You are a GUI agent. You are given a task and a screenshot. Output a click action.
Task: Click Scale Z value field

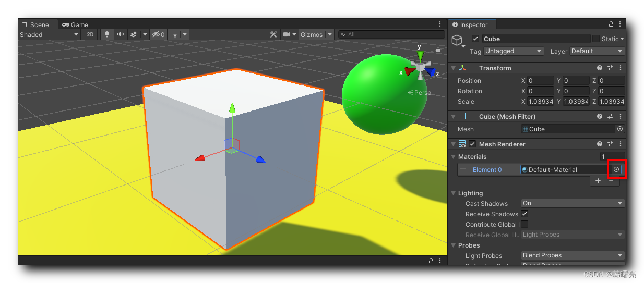click(612, 102)
